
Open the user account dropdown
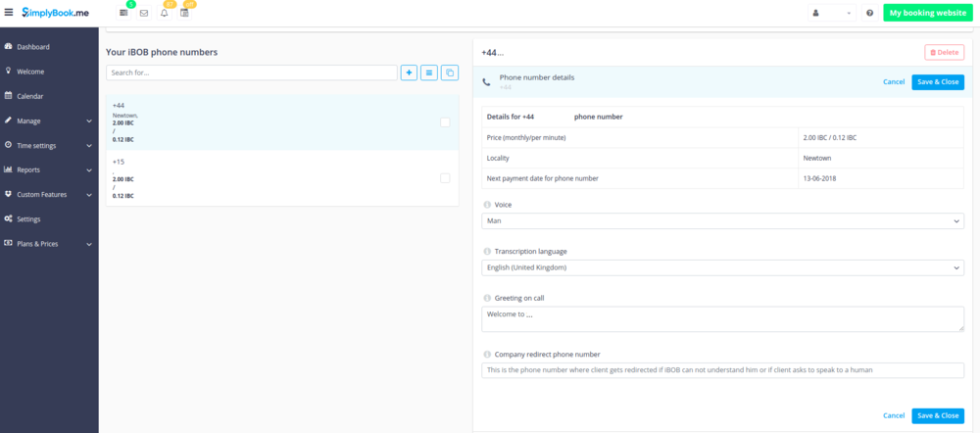pyautogui.click(x=831, y=13)
